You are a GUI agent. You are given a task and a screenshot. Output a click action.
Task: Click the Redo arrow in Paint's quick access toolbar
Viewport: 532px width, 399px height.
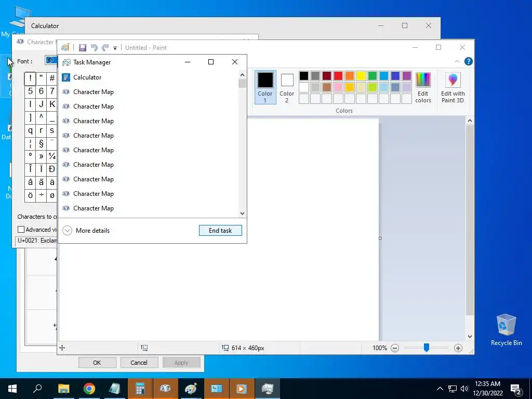point(105,48)
